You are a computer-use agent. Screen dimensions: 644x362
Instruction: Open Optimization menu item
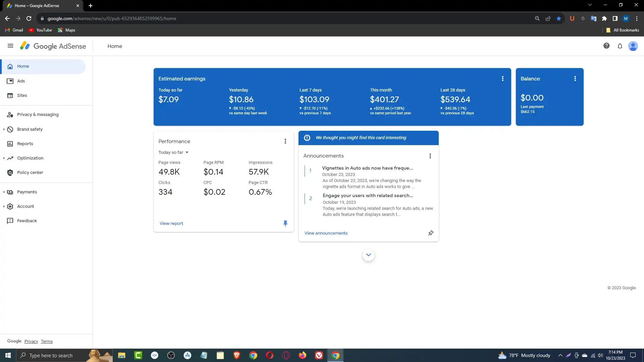30,158
